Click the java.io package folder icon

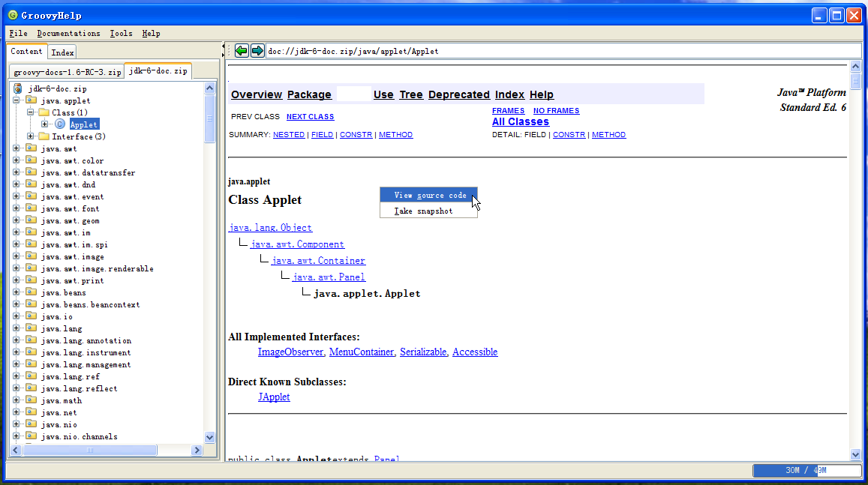click(x=31, y=316)
